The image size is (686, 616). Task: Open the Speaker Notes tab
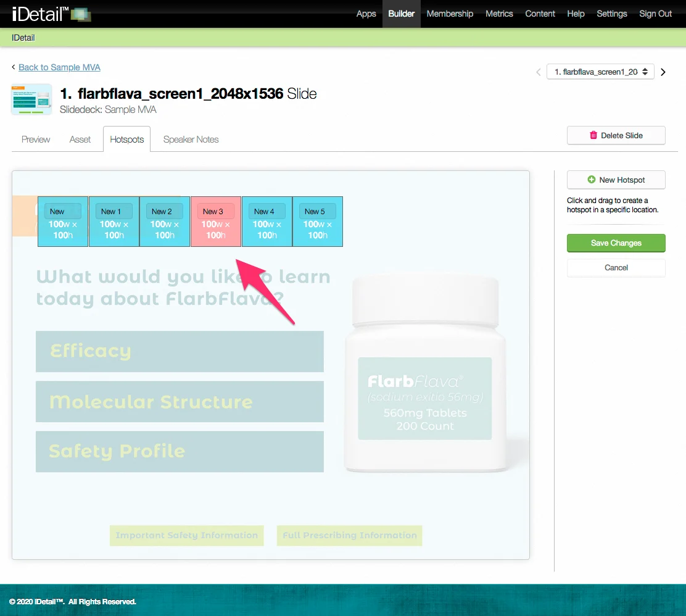[191, 139]
